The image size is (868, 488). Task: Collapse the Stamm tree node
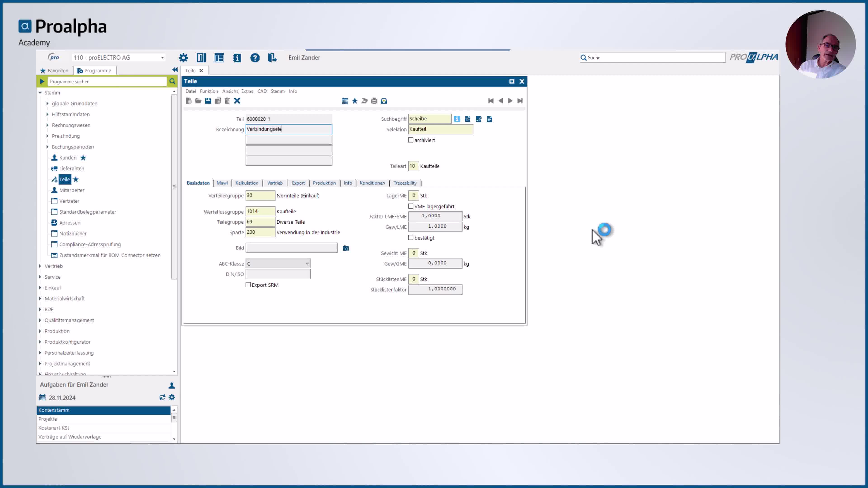(40, 93)
